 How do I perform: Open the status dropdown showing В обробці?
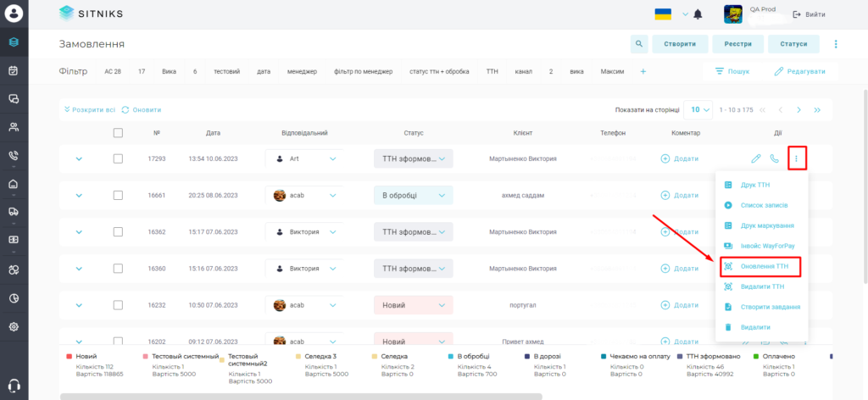(x=413, y=195)
